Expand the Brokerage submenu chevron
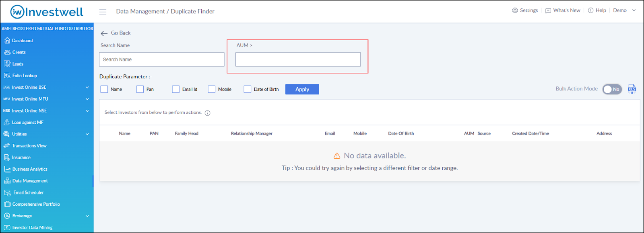 coord(87,216)
